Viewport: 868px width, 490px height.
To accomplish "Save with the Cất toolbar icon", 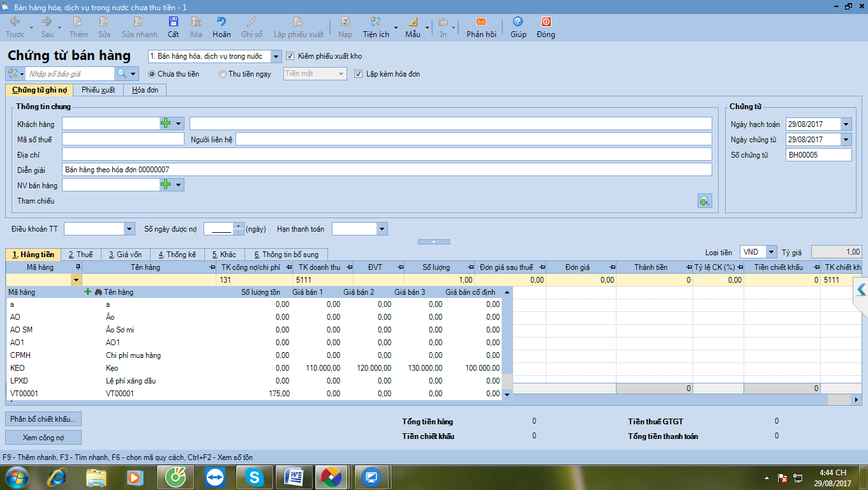I will point(173,22).
